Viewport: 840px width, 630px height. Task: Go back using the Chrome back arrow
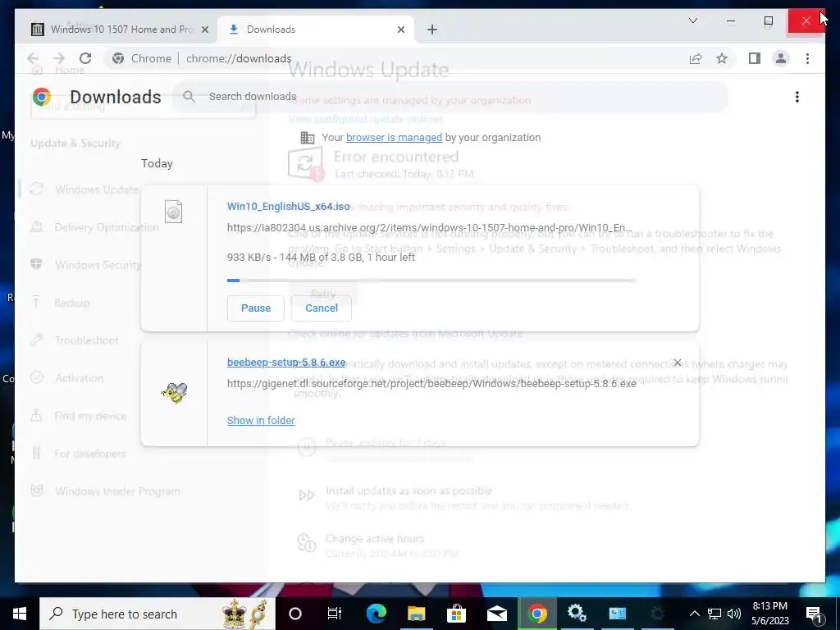pos(33,58)
